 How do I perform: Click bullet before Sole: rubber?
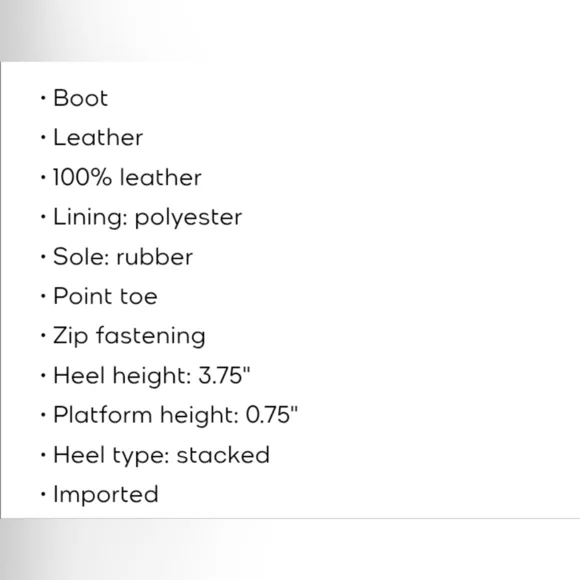43,256
